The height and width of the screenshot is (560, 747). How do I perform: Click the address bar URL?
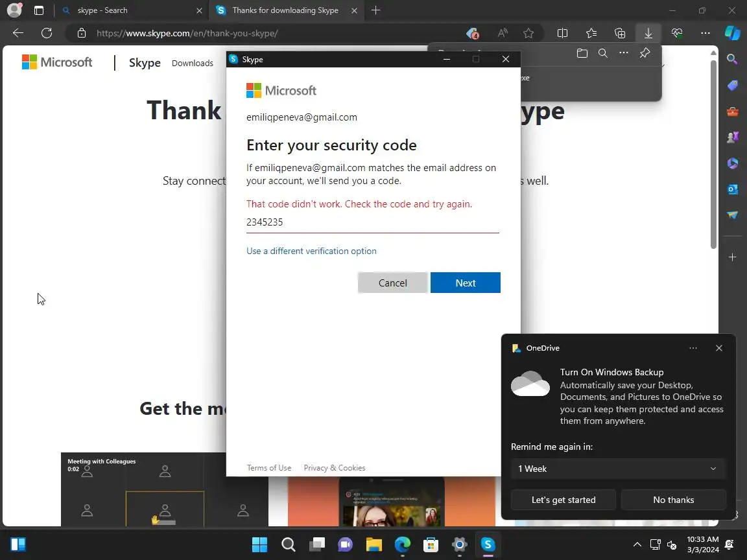pyautogui.click(x=187, y=33)
